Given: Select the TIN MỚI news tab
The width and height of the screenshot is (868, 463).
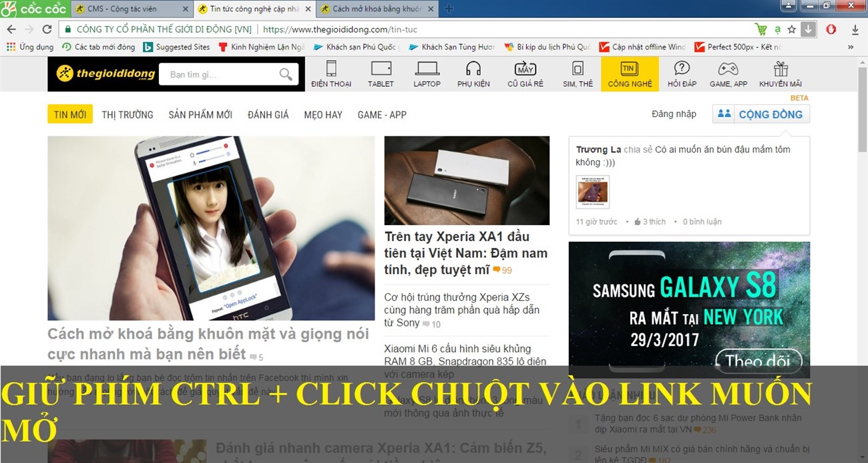Looking at the screenshot, I should (70, 114).
